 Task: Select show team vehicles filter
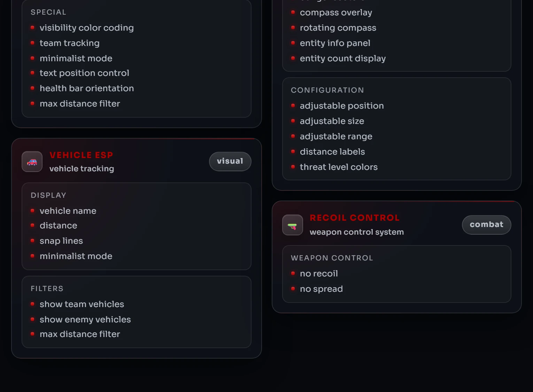coord(82,304)
